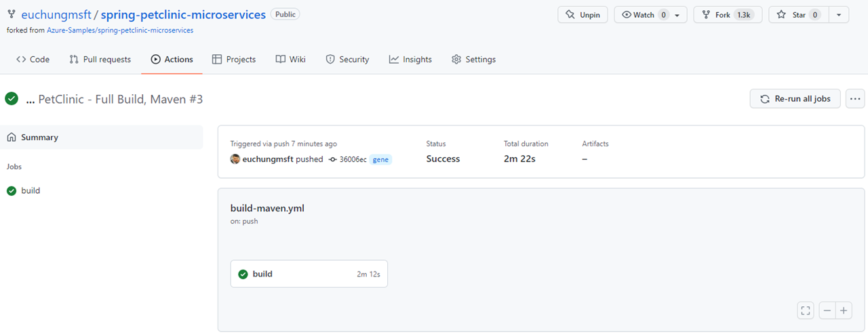Viewport: 868px width, 336px height.
Task: Click the 2m 12s job duration
Action: [368, 274]
